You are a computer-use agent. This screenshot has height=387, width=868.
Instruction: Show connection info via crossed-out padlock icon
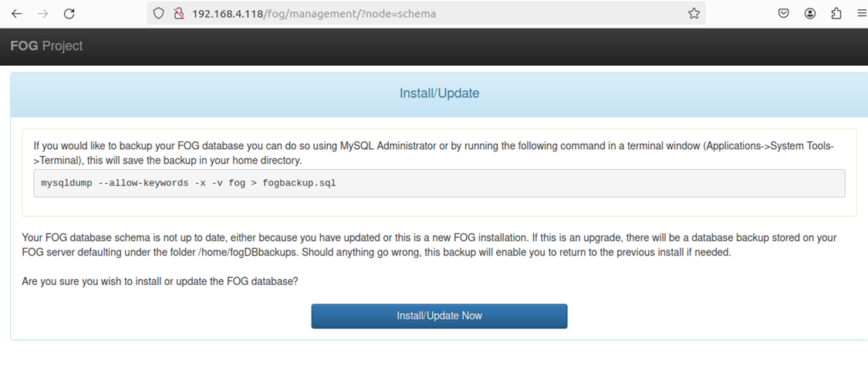click(178, 14)
